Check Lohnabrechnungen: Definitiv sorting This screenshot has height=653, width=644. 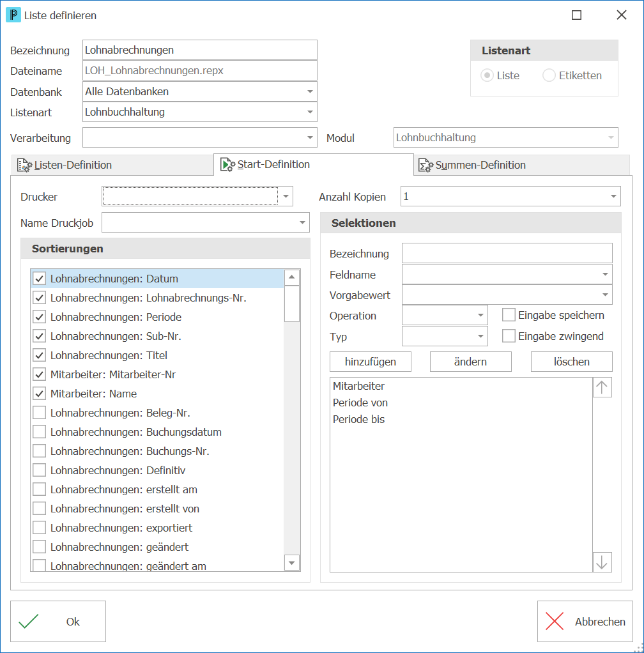[40, 470]
